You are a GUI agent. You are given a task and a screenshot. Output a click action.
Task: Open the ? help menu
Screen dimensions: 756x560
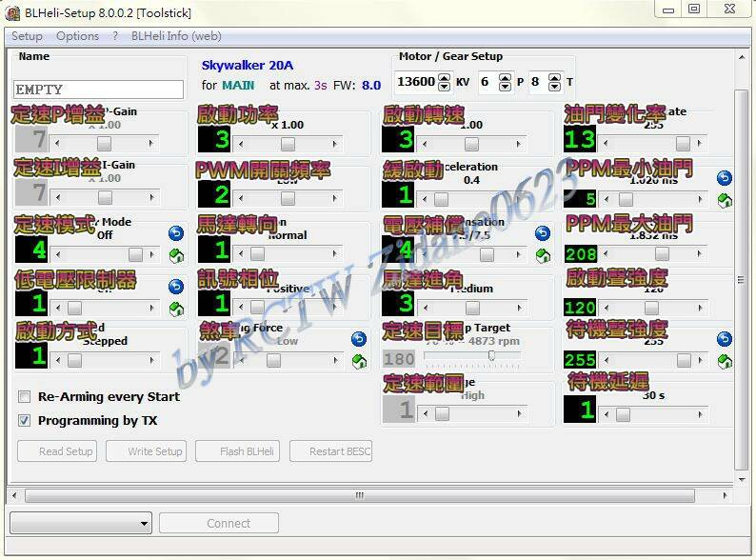pos(115,36)
